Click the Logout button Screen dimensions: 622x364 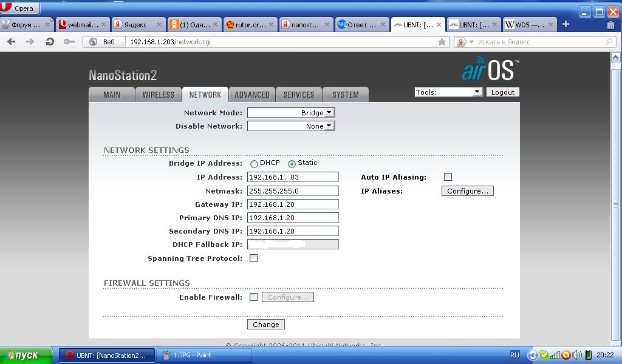[502, 92]
